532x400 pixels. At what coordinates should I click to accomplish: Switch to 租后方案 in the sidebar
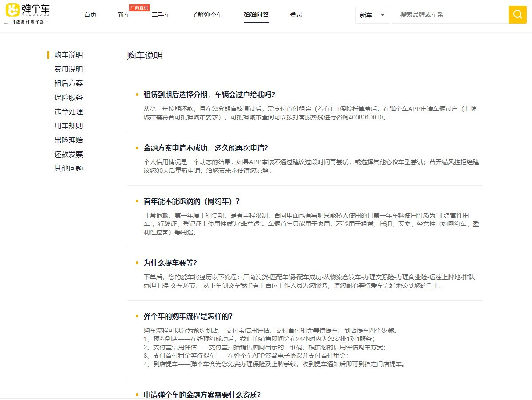68,83
